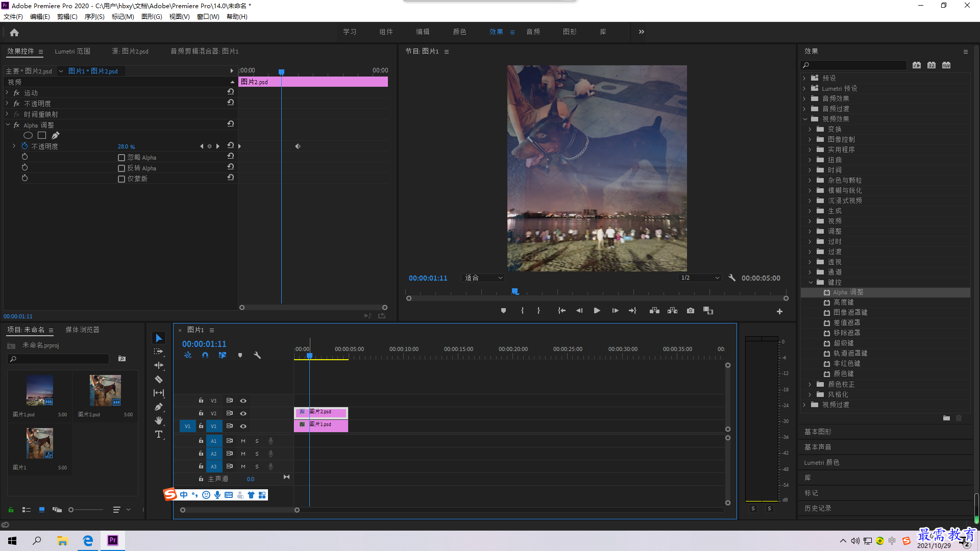Select the Track Select Forward tool
Image resolution: width=980 pixels, height=551 pixels.
(x=159, y=352)
